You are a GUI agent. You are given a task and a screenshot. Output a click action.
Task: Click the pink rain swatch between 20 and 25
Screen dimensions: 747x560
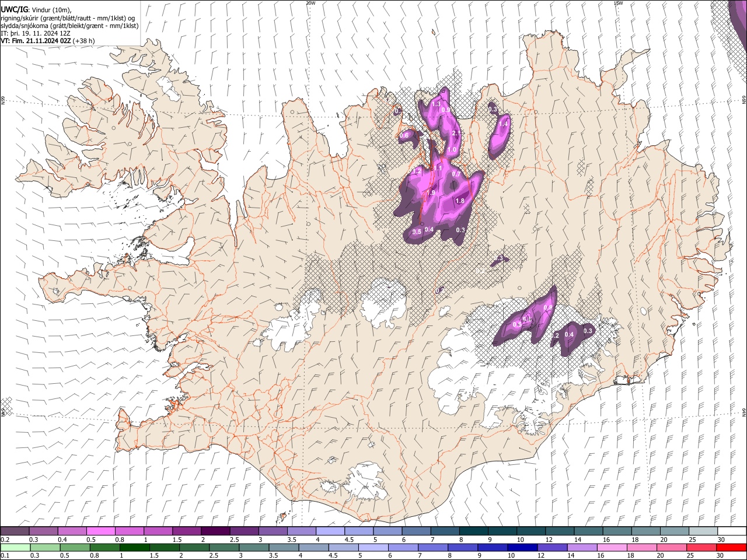pyautogui.click(x=672, y=547)
